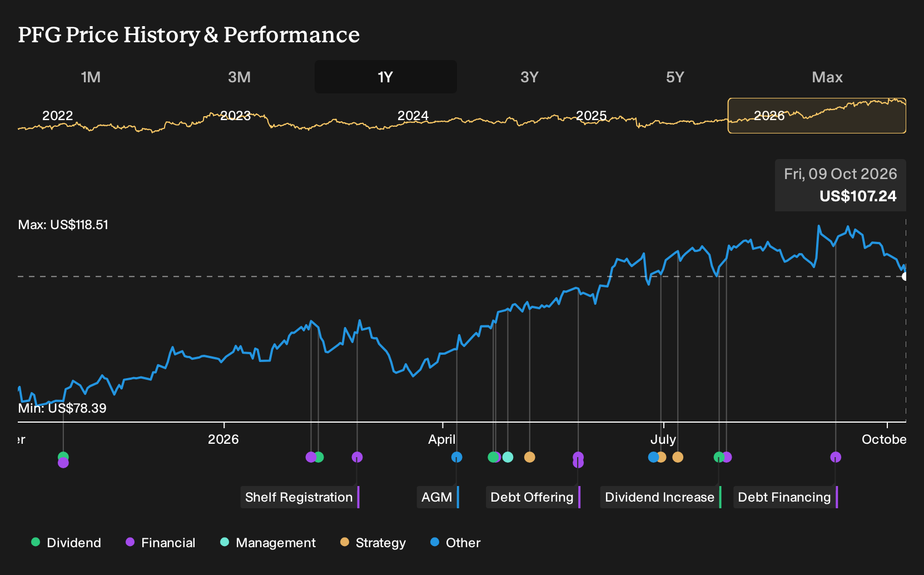Choose the 1Y range tab
The image size is (924, 575).
point(385,77)
